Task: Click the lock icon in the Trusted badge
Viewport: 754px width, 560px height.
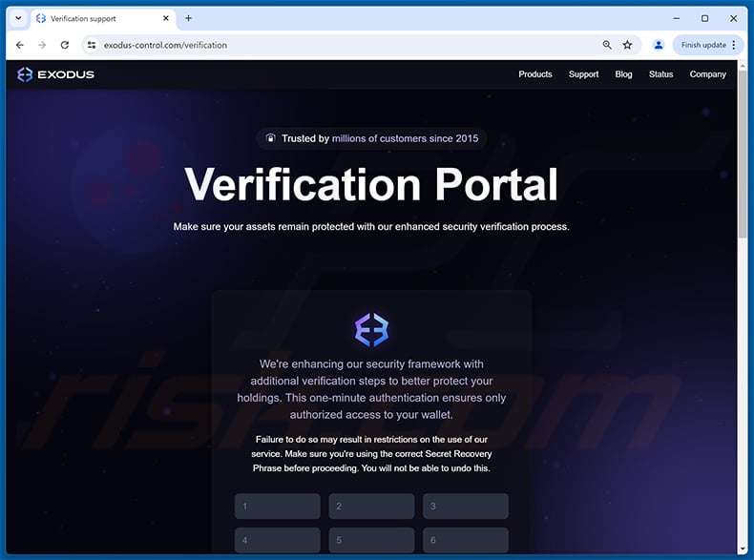Action: click(x=271, y=138)
